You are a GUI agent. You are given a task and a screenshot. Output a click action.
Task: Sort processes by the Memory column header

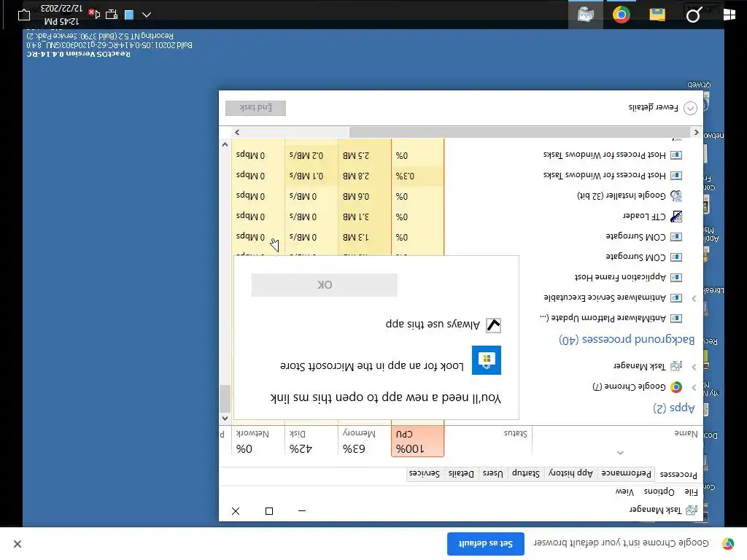coord(365,441)
